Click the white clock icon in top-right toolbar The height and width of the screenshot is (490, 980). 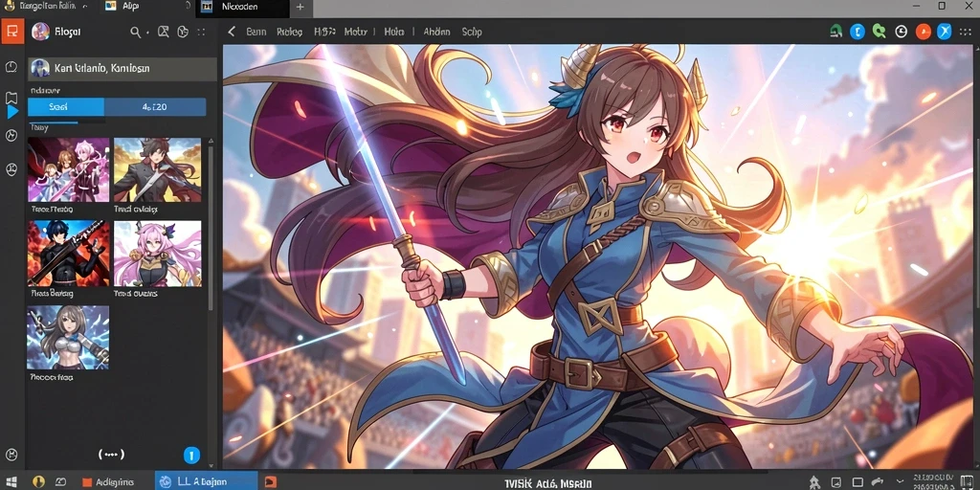901,32
